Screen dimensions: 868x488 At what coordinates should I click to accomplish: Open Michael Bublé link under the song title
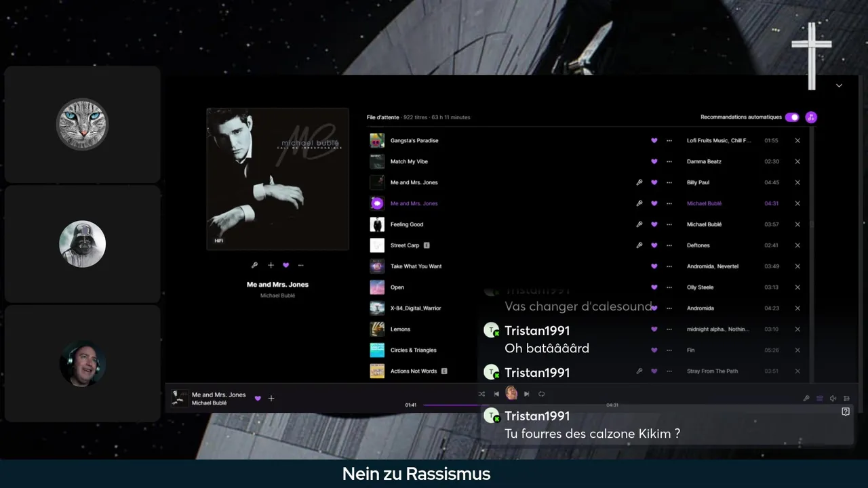(277, 296)
